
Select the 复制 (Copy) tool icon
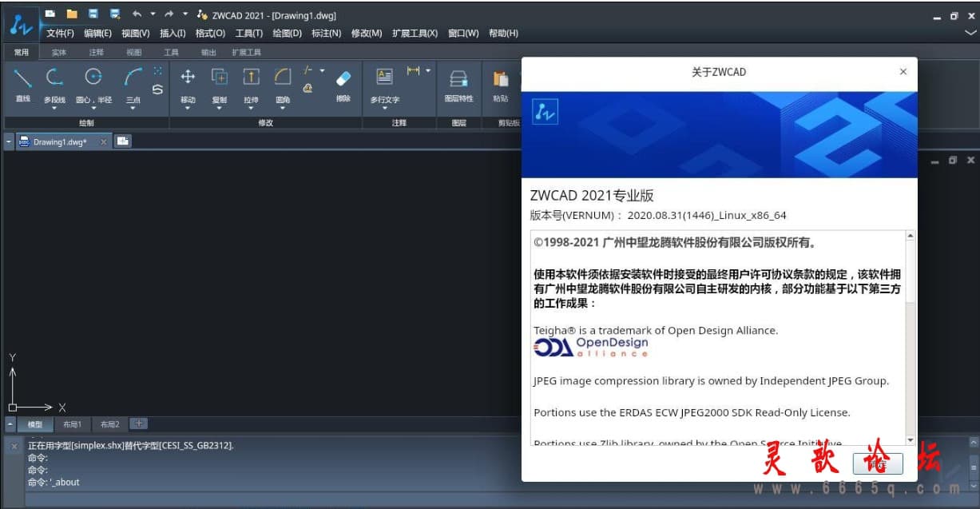[x=219, y=77]
